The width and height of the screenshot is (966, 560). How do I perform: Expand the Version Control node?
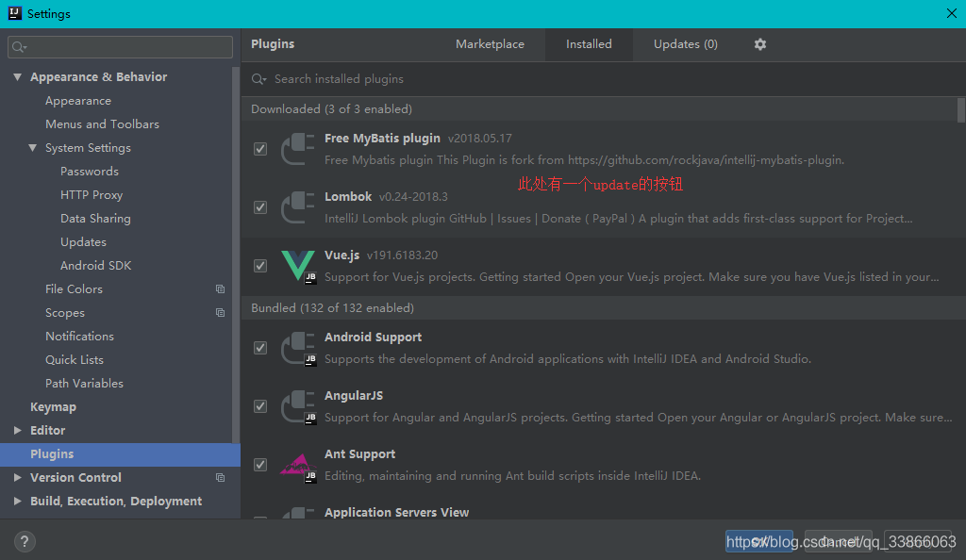tap(17, 478)
